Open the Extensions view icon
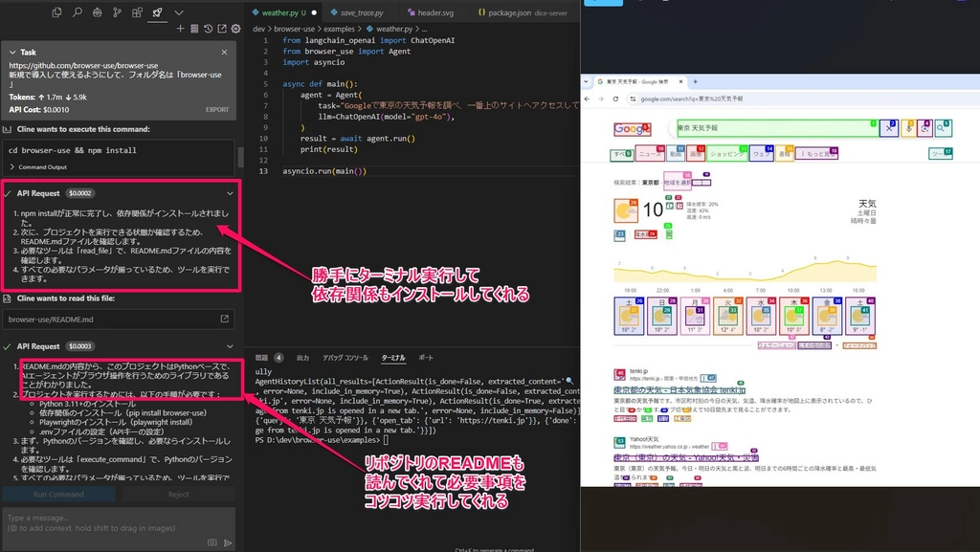This screenshot has height=552, width=980. [x=137, y=11]
